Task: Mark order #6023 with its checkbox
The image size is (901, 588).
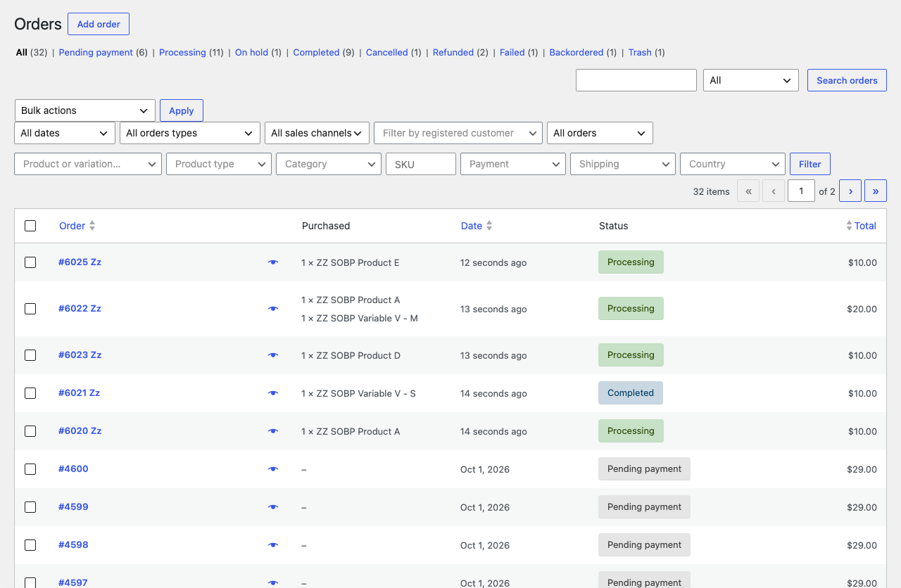Action: coord(30,355)
